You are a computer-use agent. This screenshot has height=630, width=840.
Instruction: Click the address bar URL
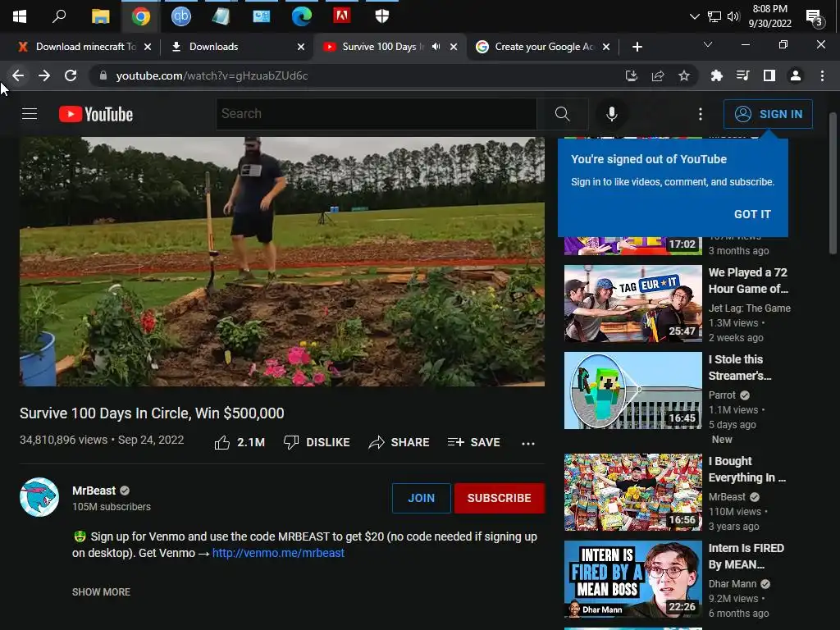pyautogui.click(x=212, y=76)
